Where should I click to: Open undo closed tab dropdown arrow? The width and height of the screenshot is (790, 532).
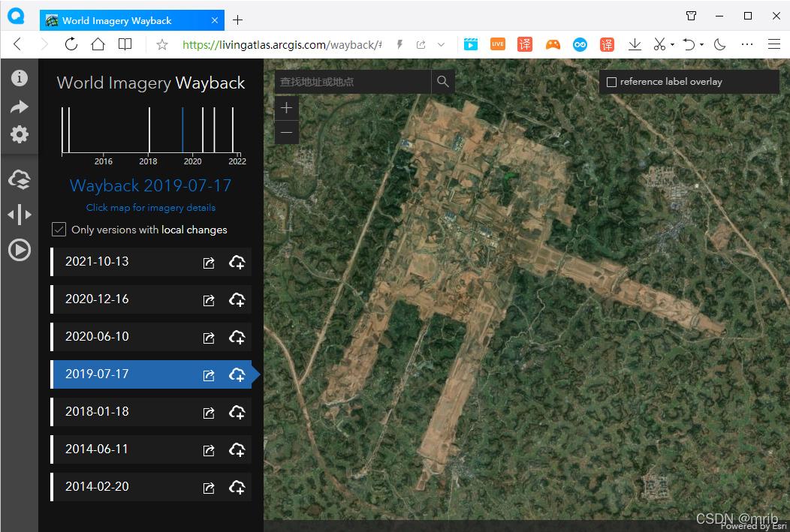701,45
